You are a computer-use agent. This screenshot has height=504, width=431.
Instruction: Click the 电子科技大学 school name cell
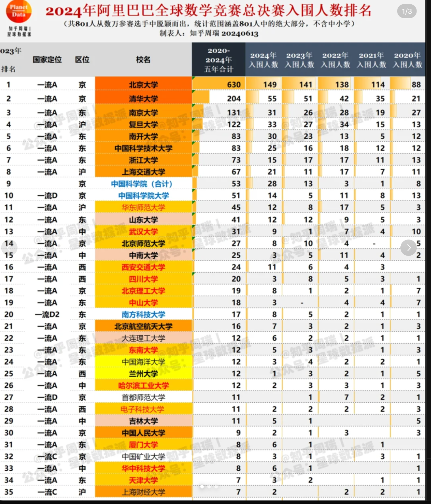143,409
